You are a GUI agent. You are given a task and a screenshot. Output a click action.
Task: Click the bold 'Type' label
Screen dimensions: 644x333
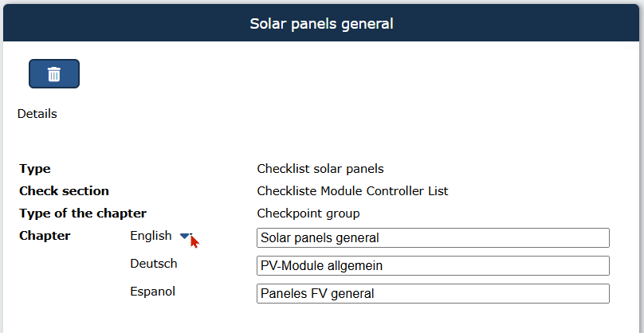(35, 169)
